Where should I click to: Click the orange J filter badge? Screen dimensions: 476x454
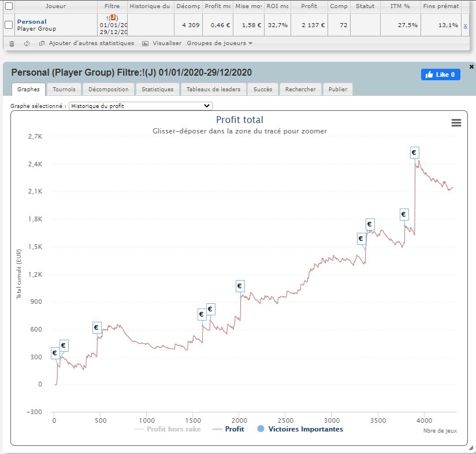[x=113, y=17]
